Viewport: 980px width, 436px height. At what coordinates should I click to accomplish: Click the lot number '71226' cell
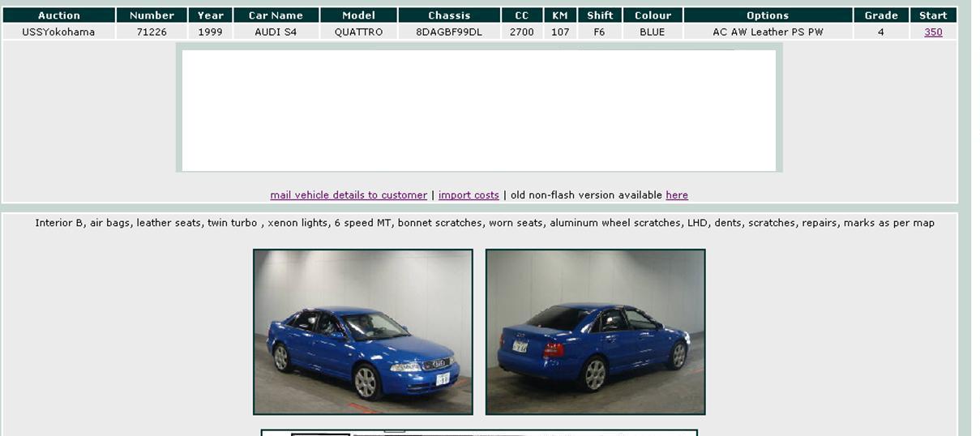tap(152, 32)
